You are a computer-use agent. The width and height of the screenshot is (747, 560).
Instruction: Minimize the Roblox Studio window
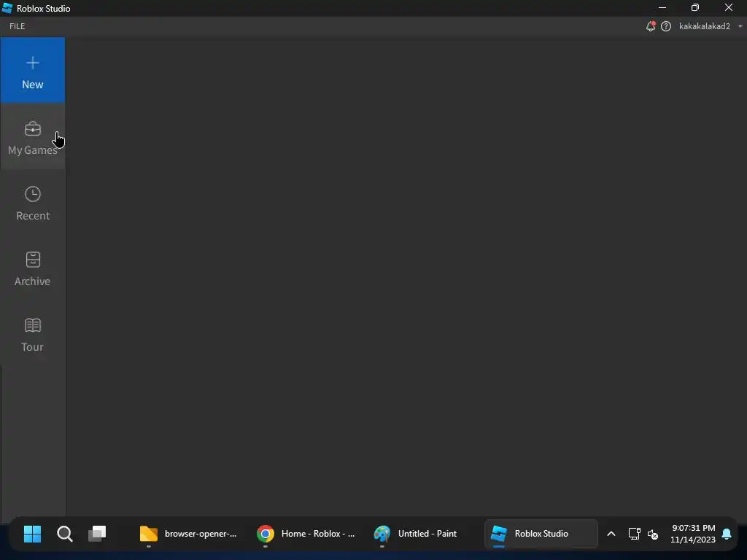662,7
